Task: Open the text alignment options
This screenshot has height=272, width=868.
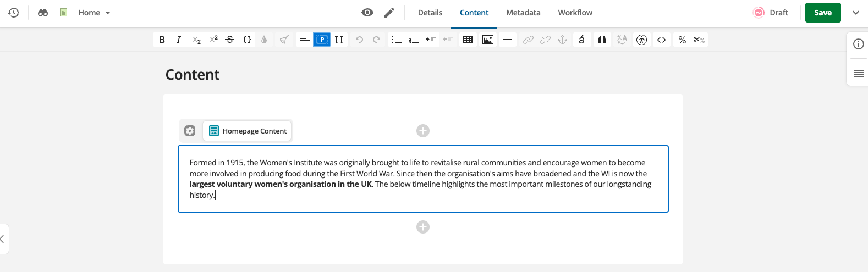Action: [x=304, y=40]
